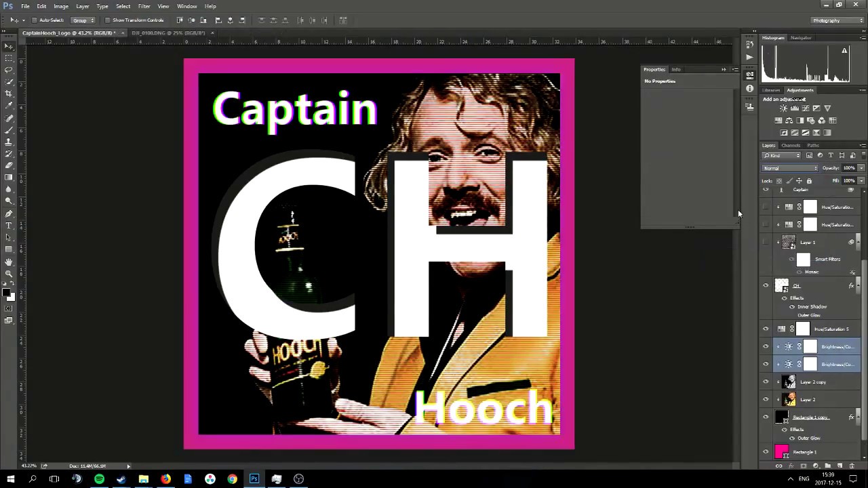The image size is (868, 488).
Task: Open the History panel icon
Action: pos(749,44)
